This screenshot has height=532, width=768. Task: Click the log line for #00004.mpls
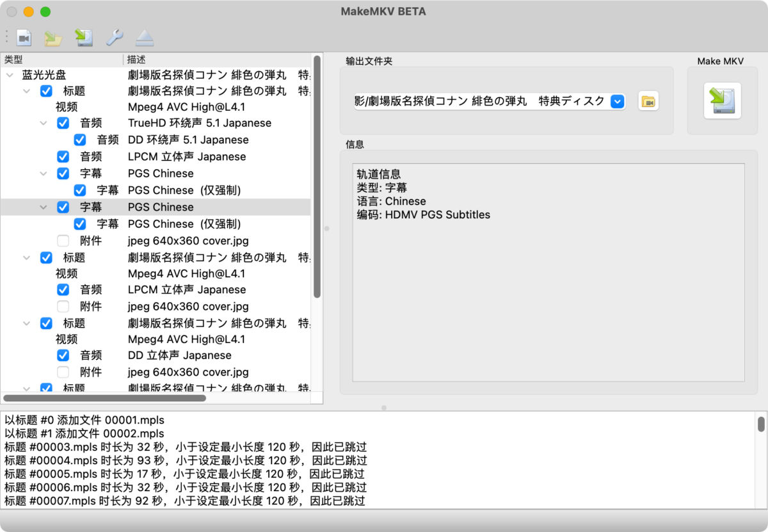[186, 460]
